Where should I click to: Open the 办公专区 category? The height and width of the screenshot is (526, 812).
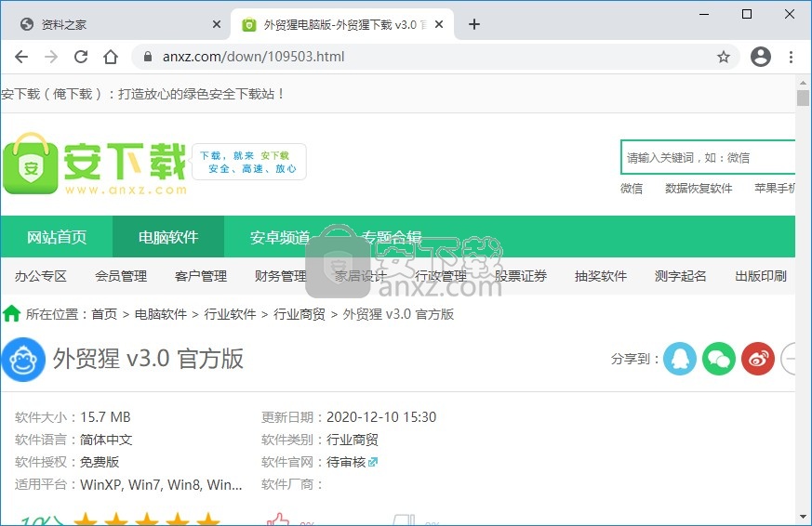[x=41, y=276]
